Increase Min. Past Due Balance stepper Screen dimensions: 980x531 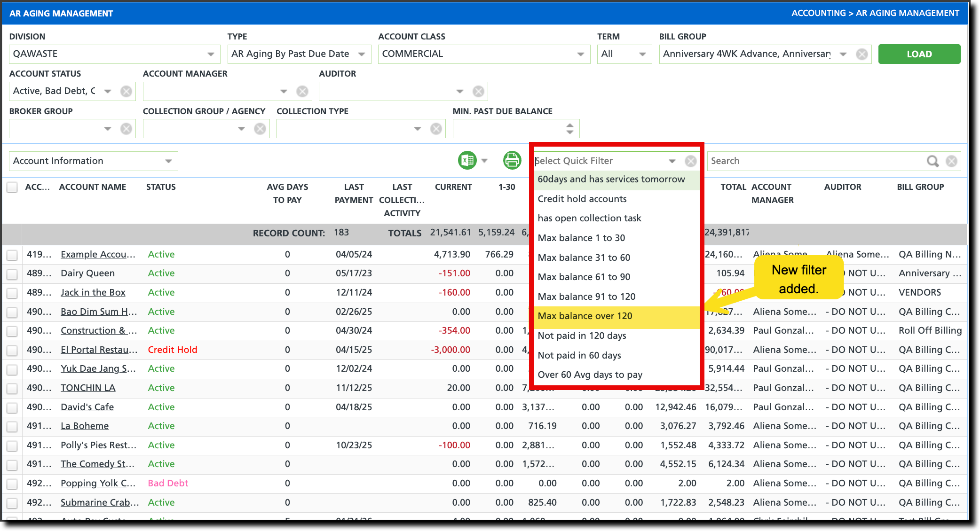click(x=569, y=125)
